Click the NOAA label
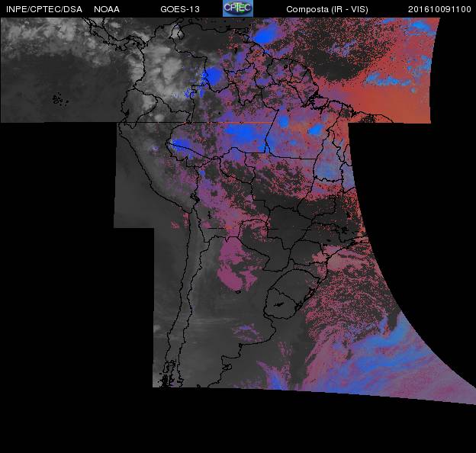This screenshot has width=476, height=453. pos(107,9)
